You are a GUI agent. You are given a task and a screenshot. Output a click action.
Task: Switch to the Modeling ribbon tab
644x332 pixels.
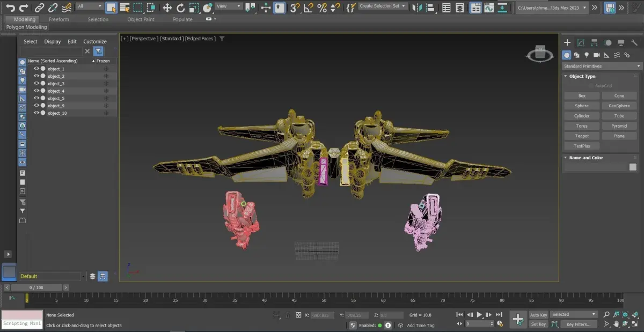[25, 19]
